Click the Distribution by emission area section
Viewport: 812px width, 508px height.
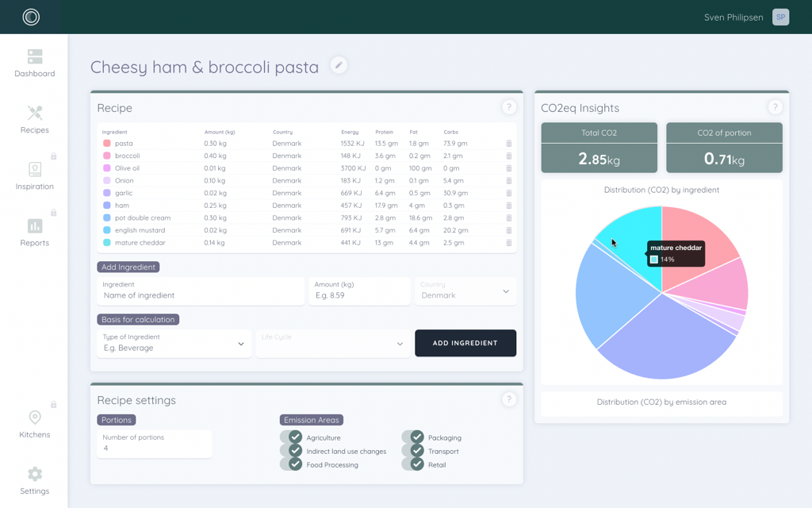tap(661, 402)
